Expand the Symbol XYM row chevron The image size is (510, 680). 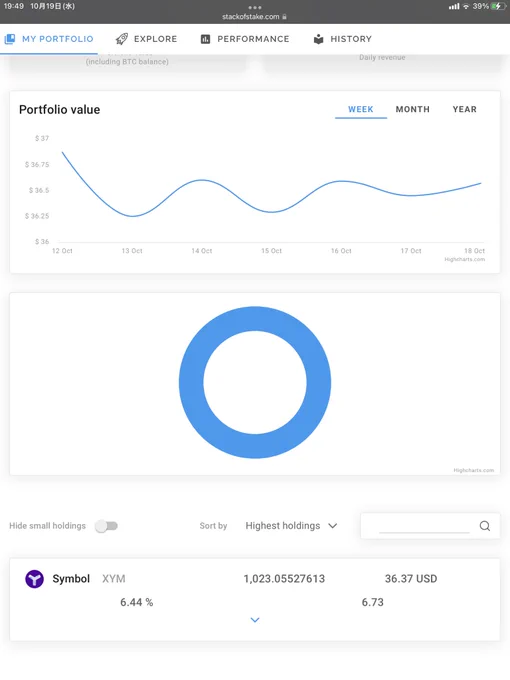pos(255,620)
